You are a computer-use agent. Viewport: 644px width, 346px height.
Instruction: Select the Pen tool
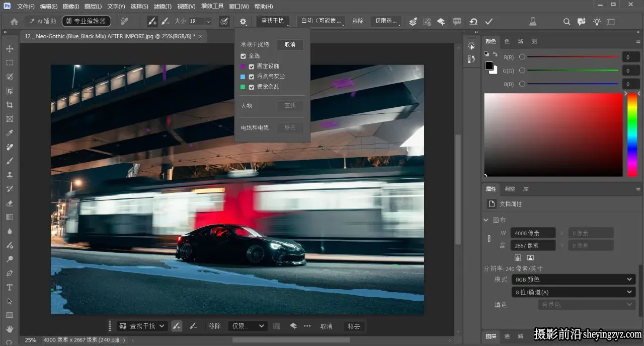pyautogui.click(x=10, y=273)
